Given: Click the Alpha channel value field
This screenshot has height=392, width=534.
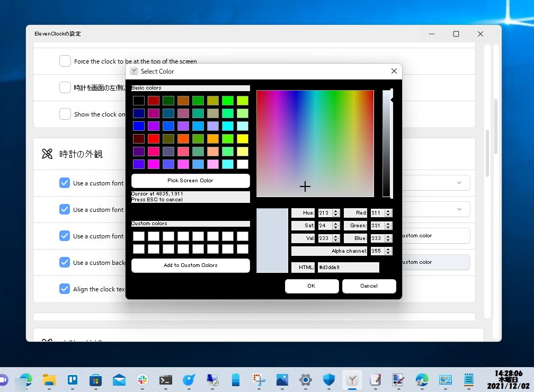Looking at the screenshot, I should 377,251.
